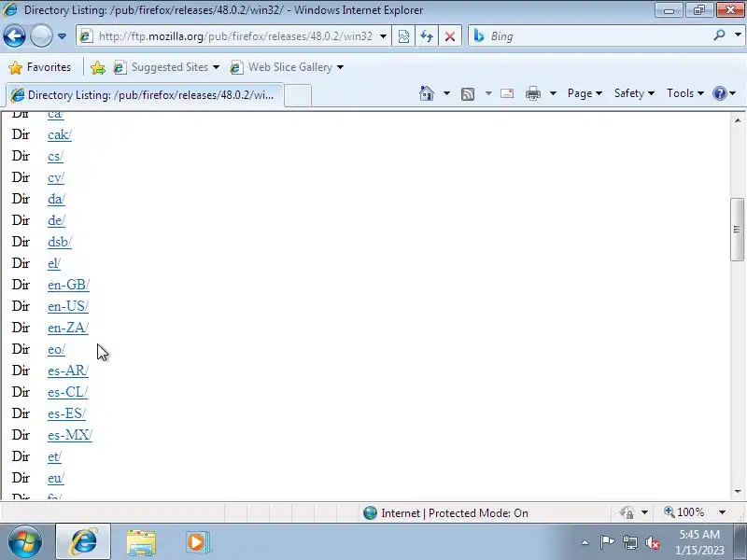Open the es-ES/ directory link
Screen dimensions: 747x560
[66, 413]
